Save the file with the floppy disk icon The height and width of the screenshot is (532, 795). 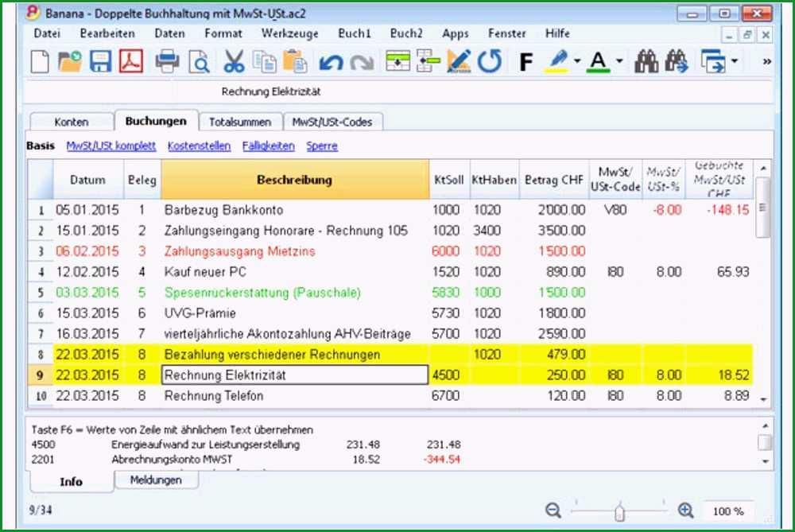[x=100, y=61]
